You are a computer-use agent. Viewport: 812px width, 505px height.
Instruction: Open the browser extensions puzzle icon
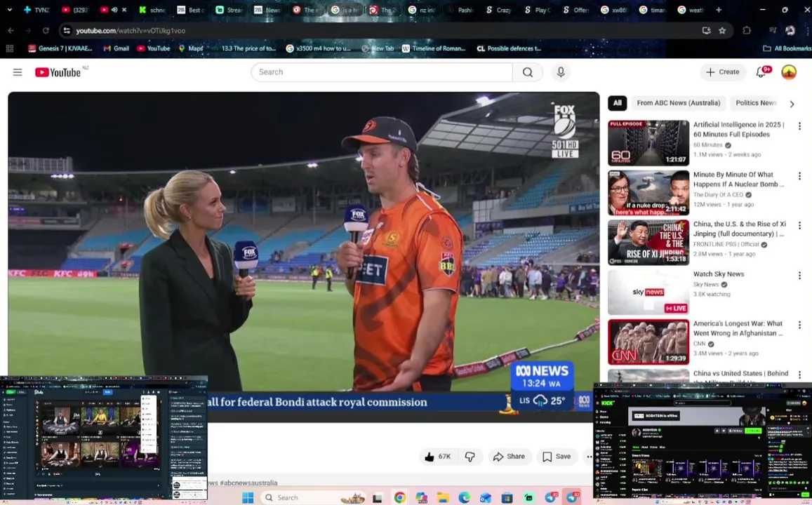coord(746,31)
